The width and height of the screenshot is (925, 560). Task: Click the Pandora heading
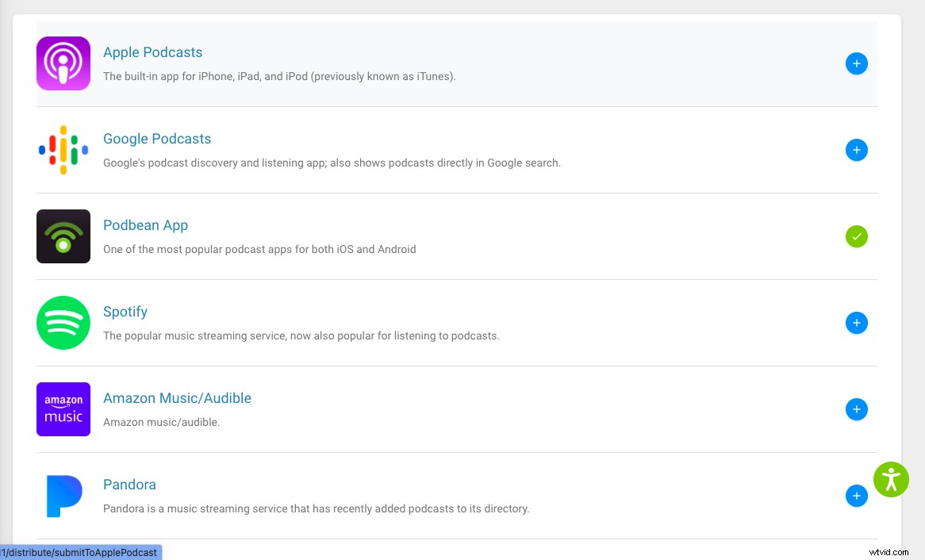129,485
